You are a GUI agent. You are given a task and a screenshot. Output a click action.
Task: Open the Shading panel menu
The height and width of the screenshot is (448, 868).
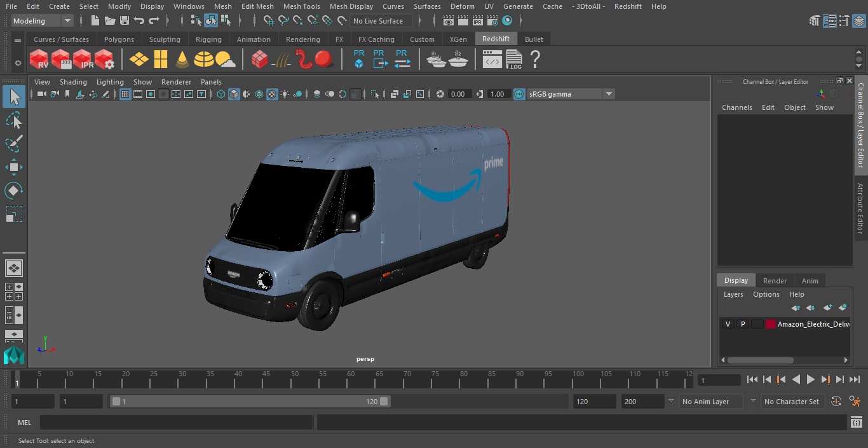pos(73,82)
